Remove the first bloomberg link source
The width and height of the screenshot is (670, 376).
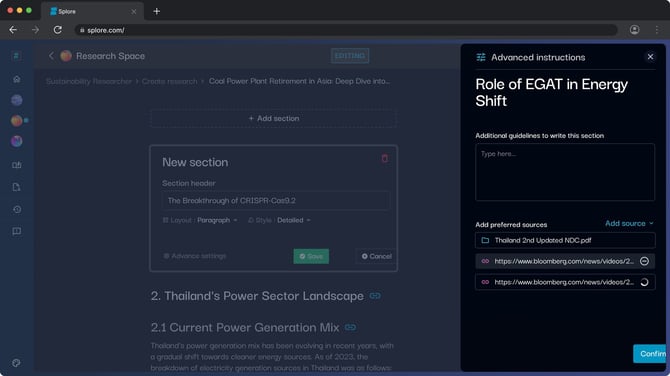tap(644, 261)
